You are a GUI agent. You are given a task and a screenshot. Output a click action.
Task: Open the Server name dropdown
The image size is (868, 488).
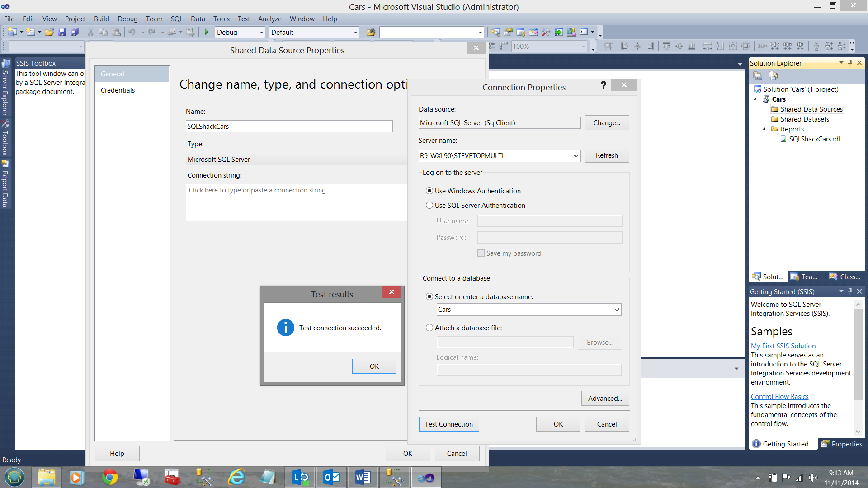(x=576, y=156)
